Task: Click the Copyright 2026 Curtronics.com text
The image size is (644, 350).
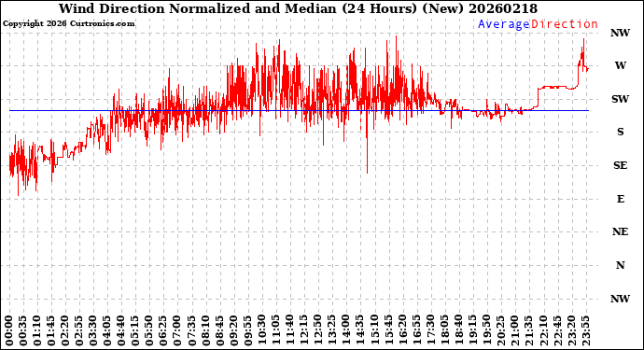Action: 68,24
